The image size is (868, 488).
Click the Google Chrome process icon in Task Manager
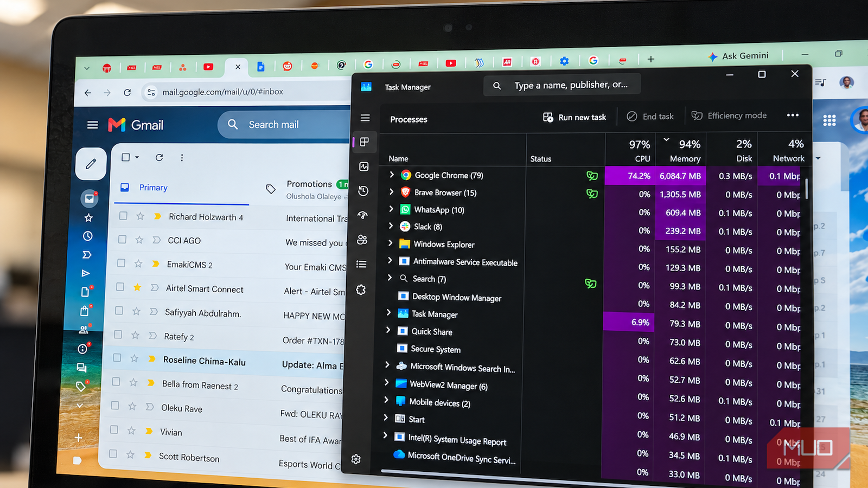tap(406, 175)
